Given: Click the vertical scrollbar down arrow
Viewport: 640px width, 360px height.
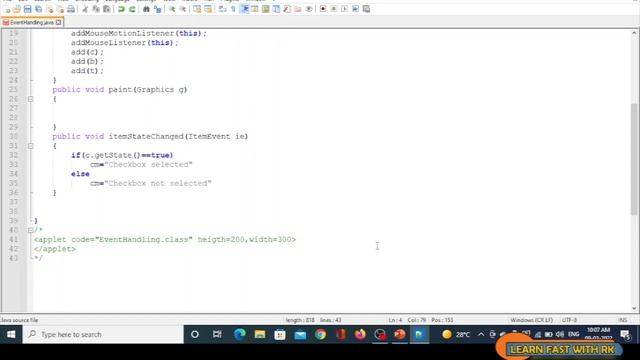Looking at the screenshot, I should (634, 309).
